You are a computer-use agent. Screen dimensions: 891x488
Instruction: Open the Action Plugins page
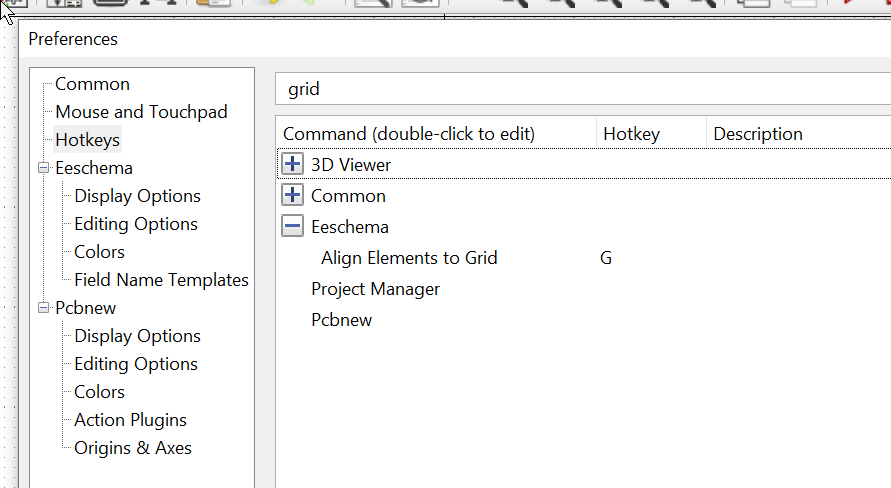click(130, 420)
